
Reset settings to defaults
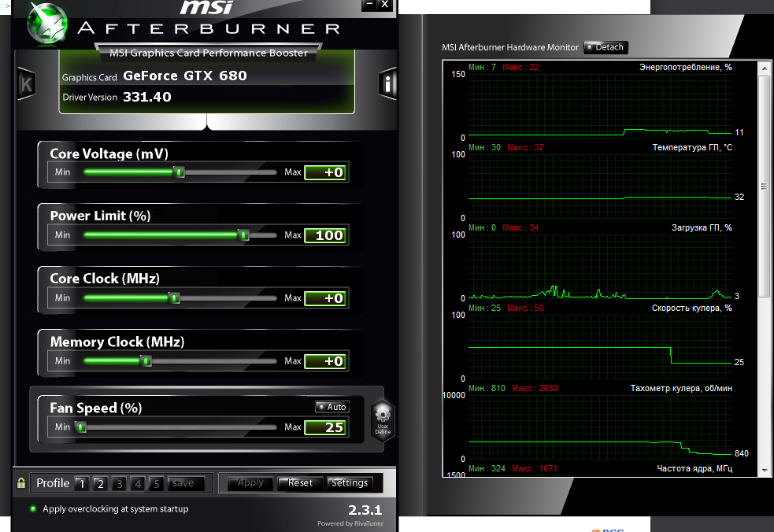tap(300, 483)
